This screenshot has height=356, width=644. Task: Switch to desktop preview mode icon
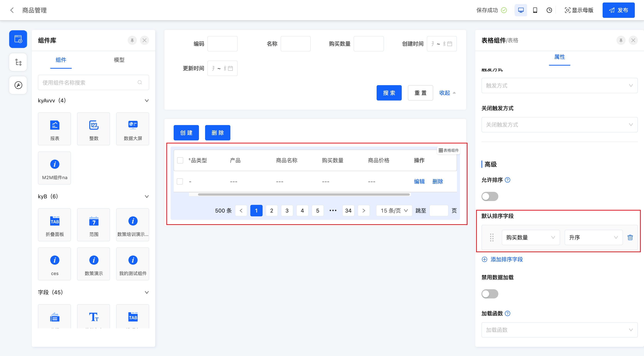pyautogui.click(x=521, y=10)
